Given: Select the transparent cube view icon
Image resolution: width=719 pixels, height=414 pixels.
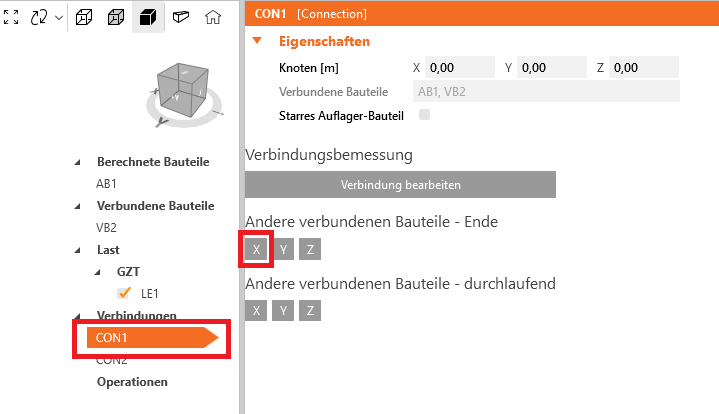Looking at the screenshot, I should pyautogui.click(x=116, y=17).
